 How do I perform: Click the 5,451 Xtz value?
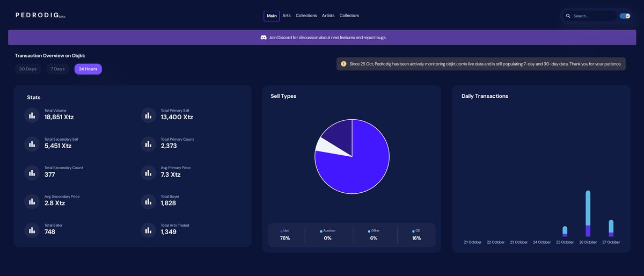tap(58, 146)
